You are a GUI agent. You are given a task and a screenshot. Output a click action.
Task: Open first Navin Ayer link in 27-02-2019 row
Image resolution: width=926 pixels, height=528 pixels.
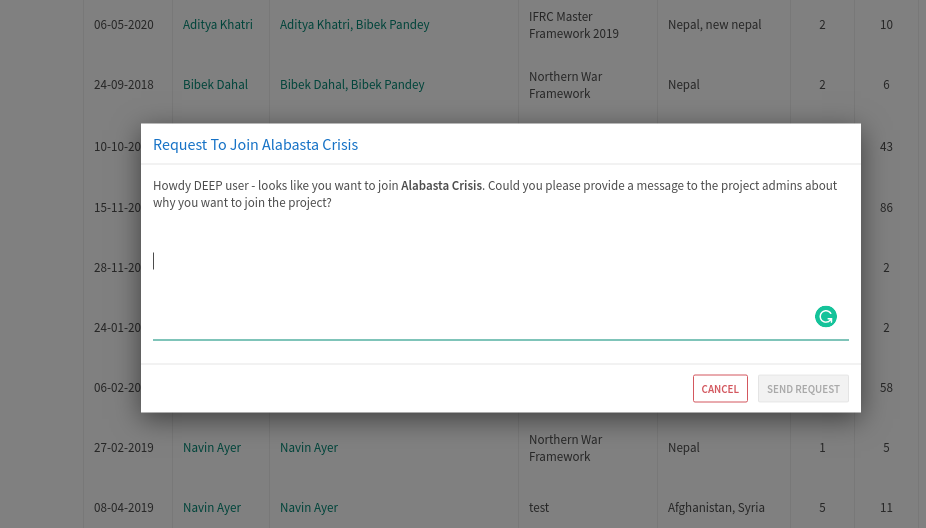point(211,448)
